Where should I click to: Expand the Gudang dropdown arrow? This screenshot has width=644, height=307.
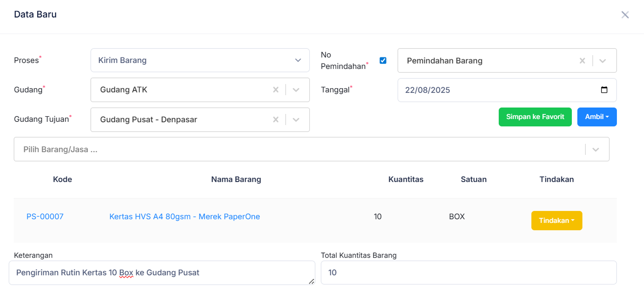[x=296, y=90]
